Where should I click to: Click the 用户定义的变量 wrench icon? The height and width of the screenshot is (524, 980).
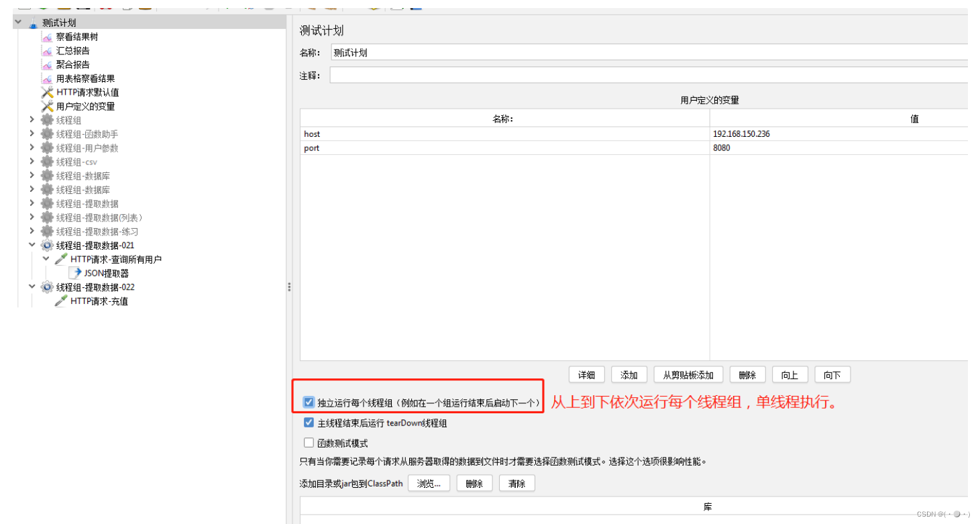[47, 106]
